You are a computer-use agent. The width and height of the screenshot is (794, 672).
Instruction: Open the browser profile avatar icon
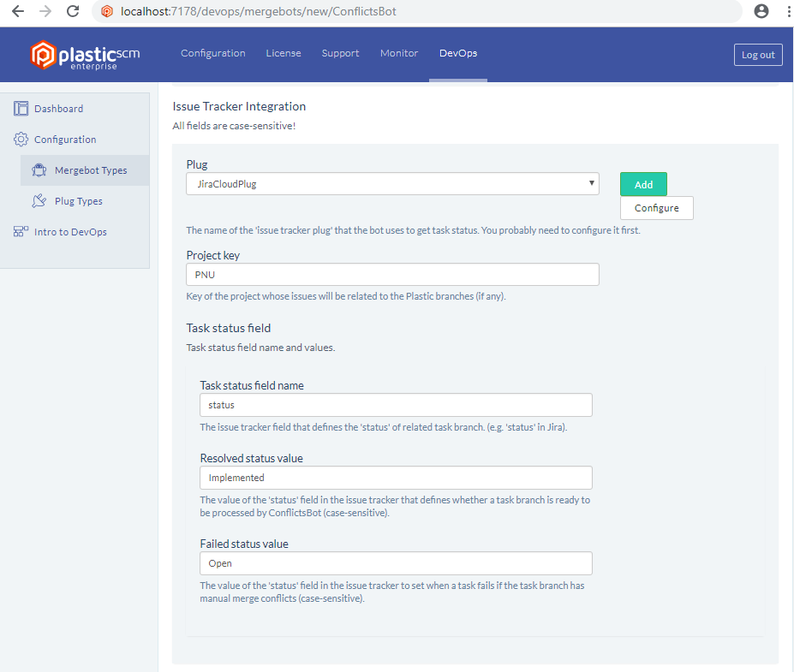coord(761,11)
